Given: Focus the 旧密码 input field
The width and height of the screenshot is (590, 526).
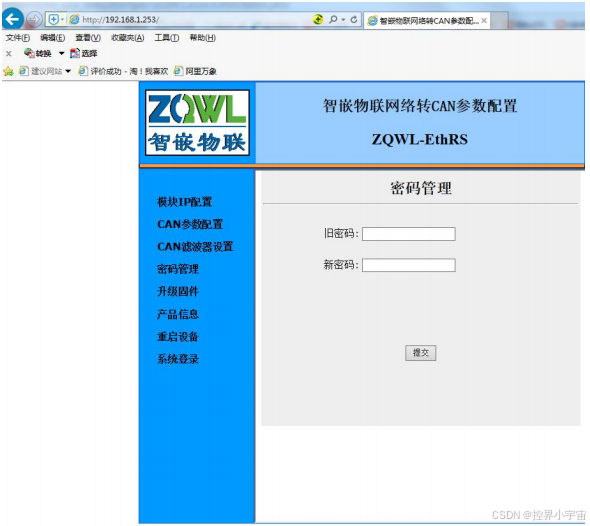Looking at the screenshot, I should [409, 234].
